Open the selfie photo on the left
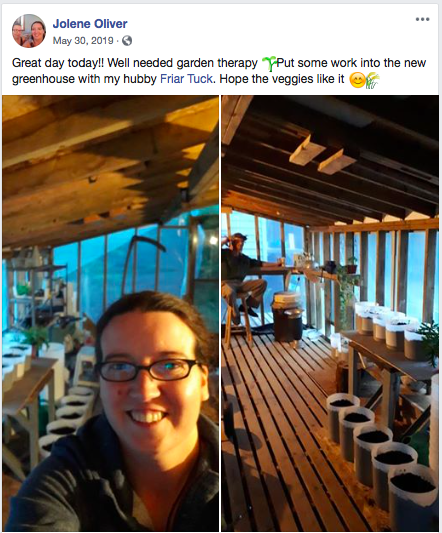The width and height of the screenshot is (442, 533). [110, 313]
